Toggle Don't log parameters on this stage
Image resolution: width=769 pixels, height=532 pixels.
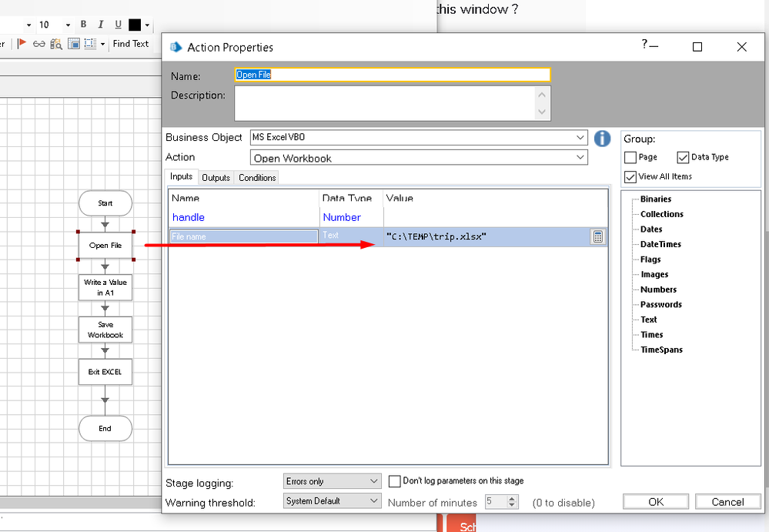click(x=395, y=481)
